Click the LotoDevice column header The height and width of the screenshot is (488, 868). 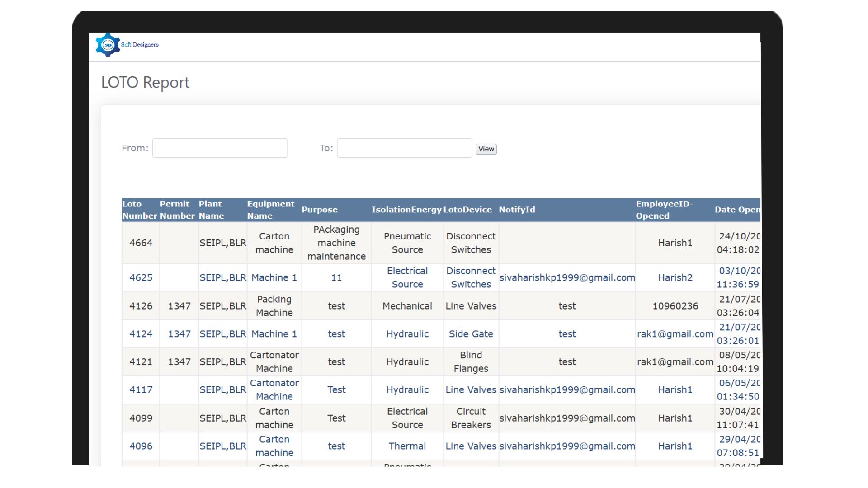(x=468, y=210)
